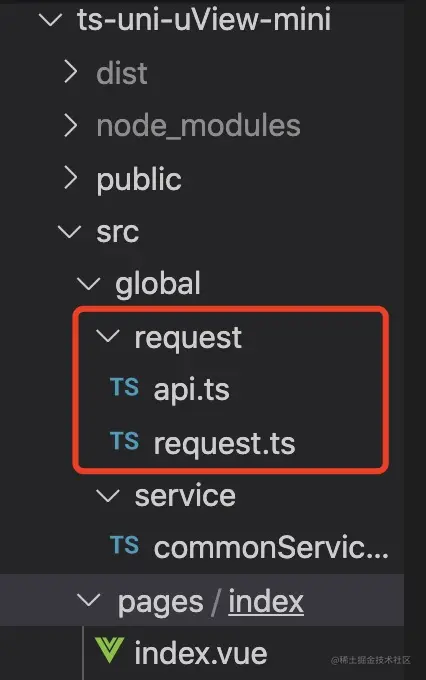The image size is (426, 680).
Task: Select the node_modules folder label
Action: (198, 126)
